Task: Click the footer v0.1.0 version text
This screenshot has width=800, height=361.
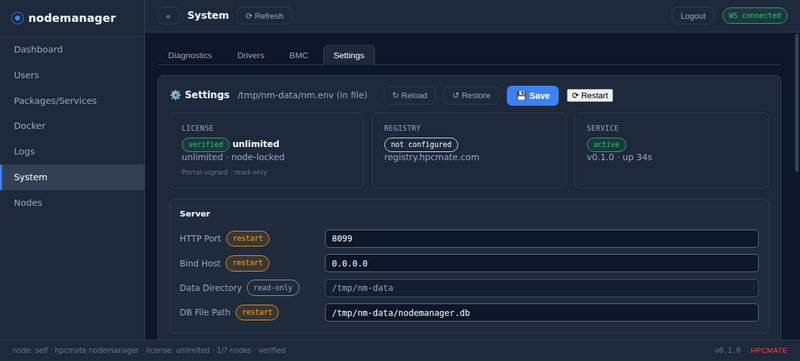Action: pyautogui.click(x=728, y=350)
